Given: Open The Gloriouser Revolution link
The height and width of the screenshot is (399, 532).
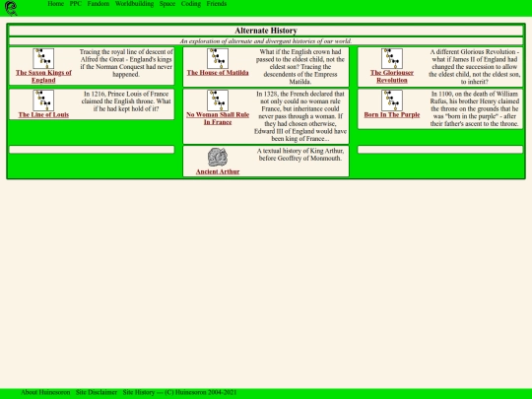Looking at the screenshot, I should (x=392, y=76).
